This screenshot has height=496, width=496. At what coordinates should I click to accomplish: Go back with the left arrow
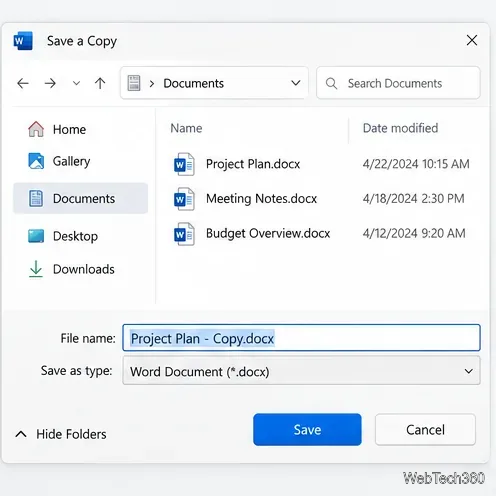(x=23, y=83)
